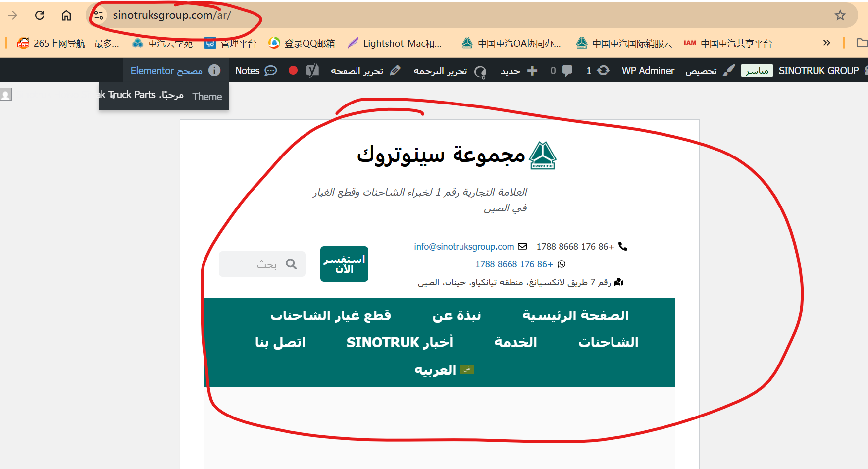The image size is (868, 469).
Task: Open تخصيص customize item
Action: coord(710,71)
